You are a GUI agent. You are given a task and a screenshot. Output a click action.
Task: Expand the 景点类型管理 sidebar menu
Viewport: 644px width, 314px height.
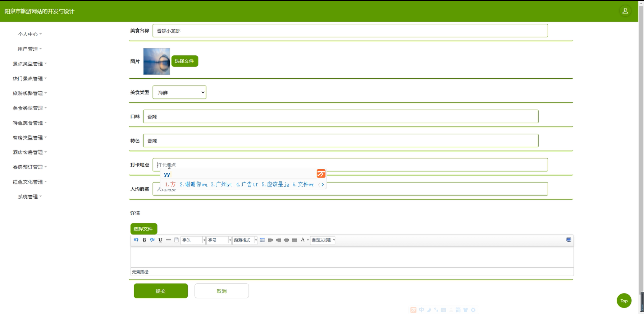pos(30,64)
